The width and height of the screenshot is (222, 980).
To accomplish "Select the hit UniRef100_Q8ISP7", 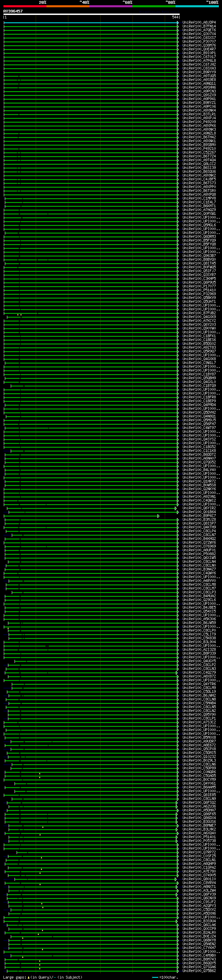I will (199, 524).
